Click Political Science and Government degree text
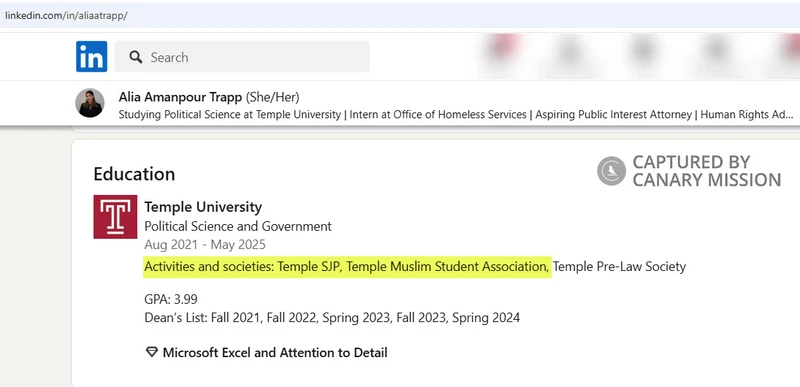Viewport: 800px width, 387px height. tap(238, 226)
